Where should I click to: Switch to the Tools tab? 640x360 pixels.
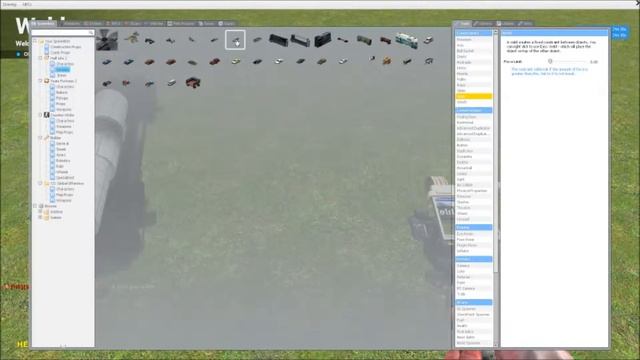pyautogui.click(x=462, y=24)
